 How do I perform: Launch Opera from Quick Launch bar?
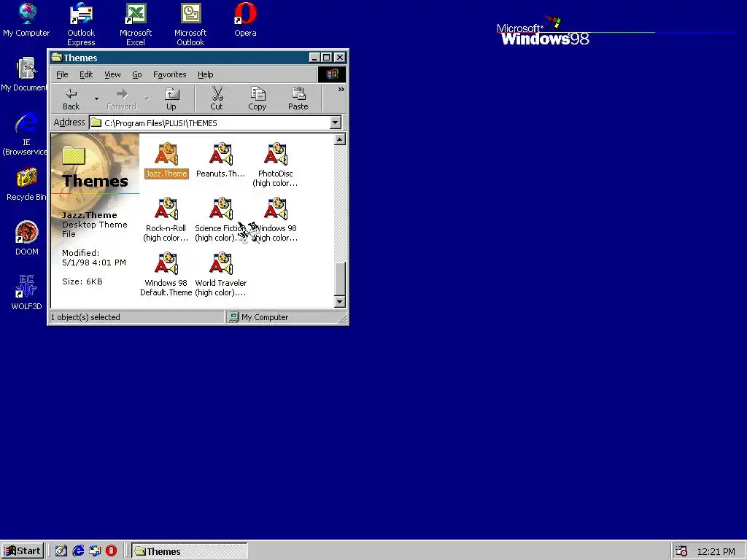(x=111, y=551)
